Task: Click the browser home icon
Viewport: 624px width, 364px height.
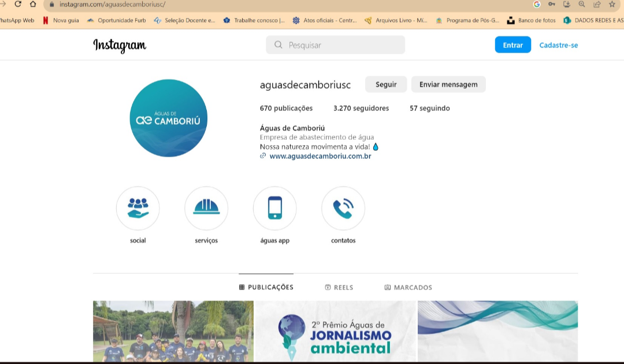Action: coord(33,4)
